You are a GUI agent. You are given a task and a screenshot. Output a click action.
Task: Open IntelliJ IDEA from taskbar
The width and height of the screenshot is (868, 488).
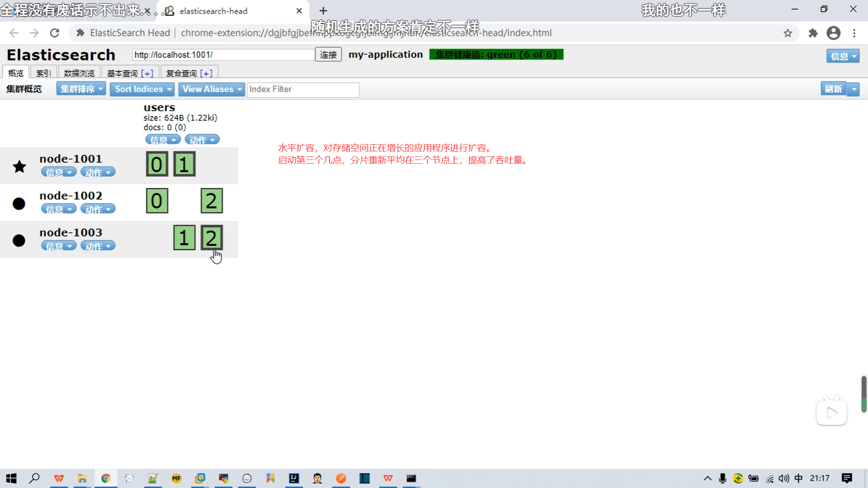pos(294,478)
